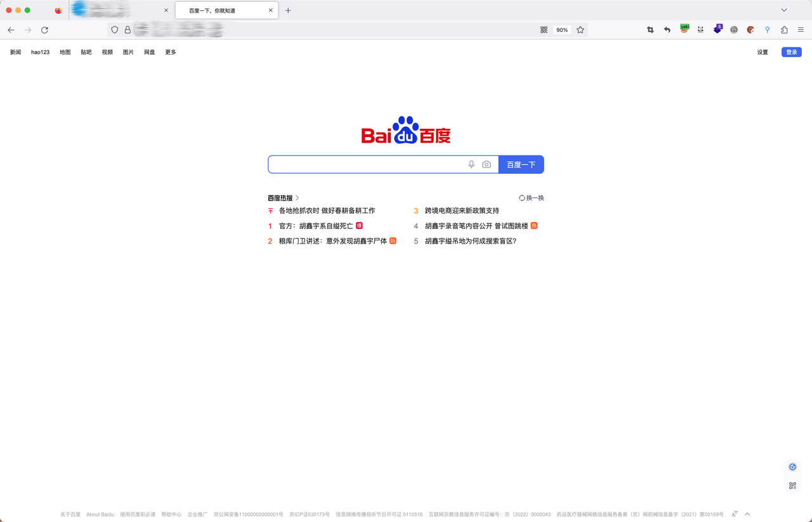Click the 百度一下 search button
Screen dimensions: 812x522
521,164
